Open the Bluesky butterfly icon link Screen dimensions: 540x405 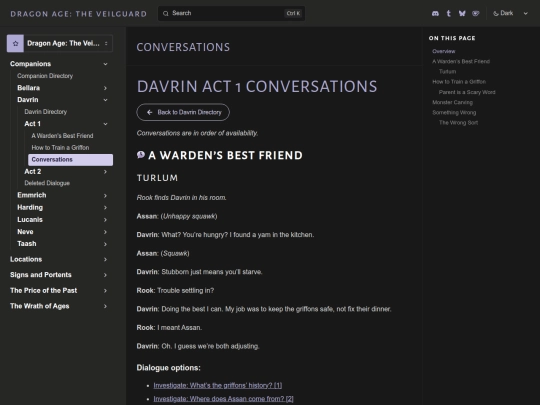coord(462,13)
